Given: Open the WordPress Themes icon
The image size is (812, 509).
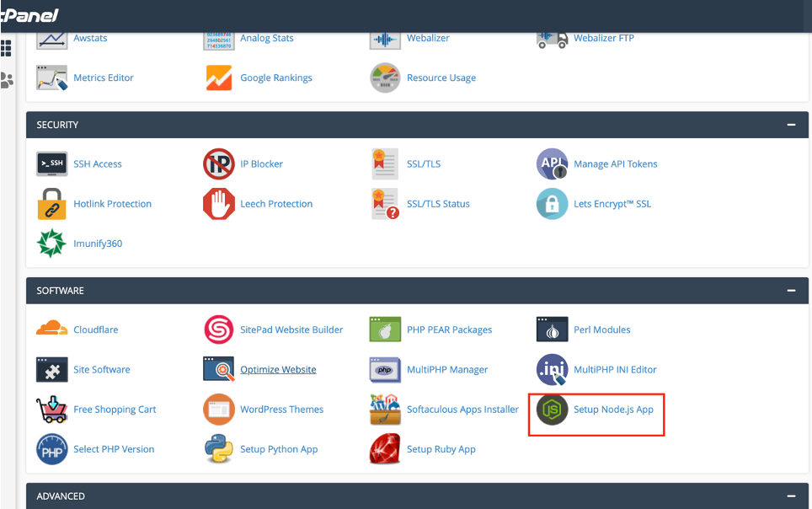Looking at the screenshot, I should click(x=218, y=409).
